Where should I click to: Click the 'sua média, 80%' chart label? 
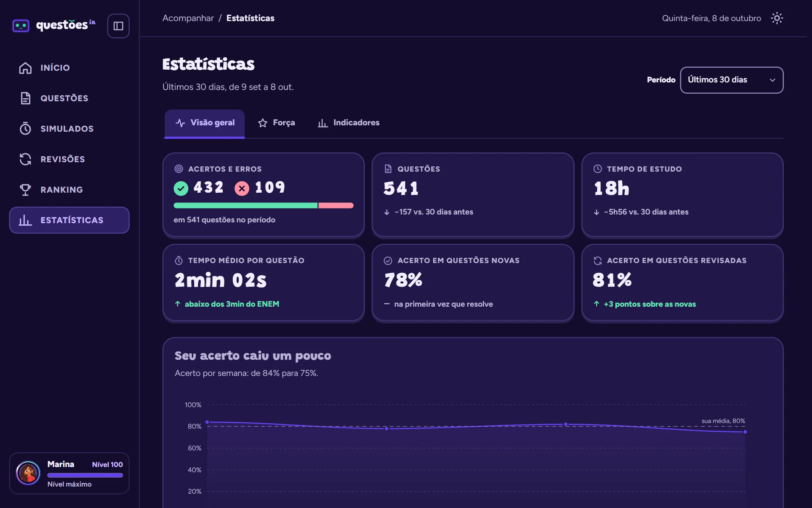(x=723, y=421)
